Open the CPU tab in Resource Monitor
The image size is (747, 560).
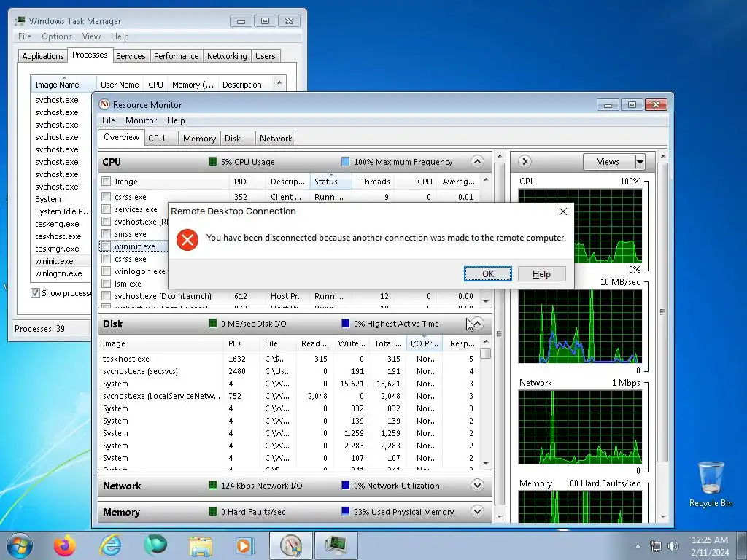click(161, 138)
